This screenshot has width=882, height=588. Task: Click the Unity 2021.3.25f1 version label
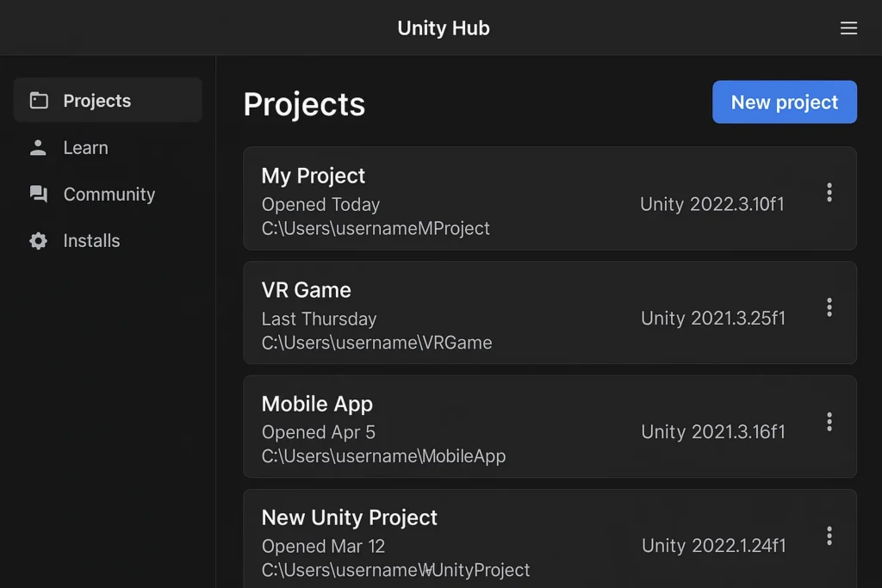pyautogui.click(x=712, y=319)
